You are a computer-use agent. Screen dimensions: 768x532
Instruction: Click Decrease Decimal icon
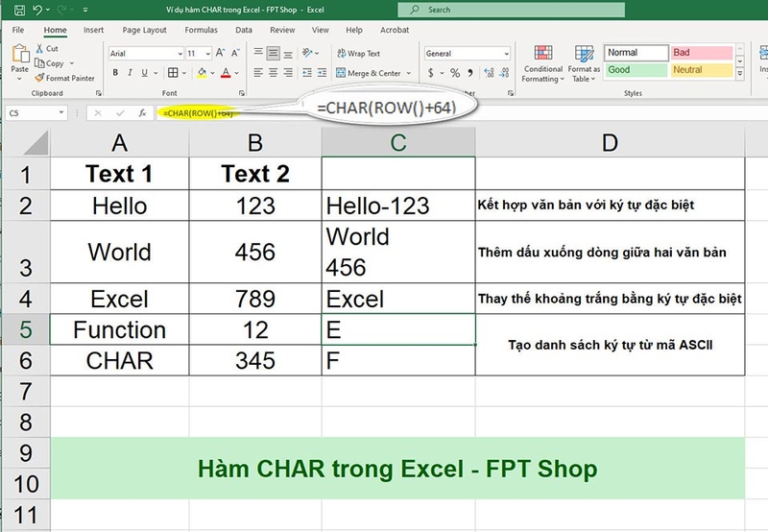(x=505, y=73)
